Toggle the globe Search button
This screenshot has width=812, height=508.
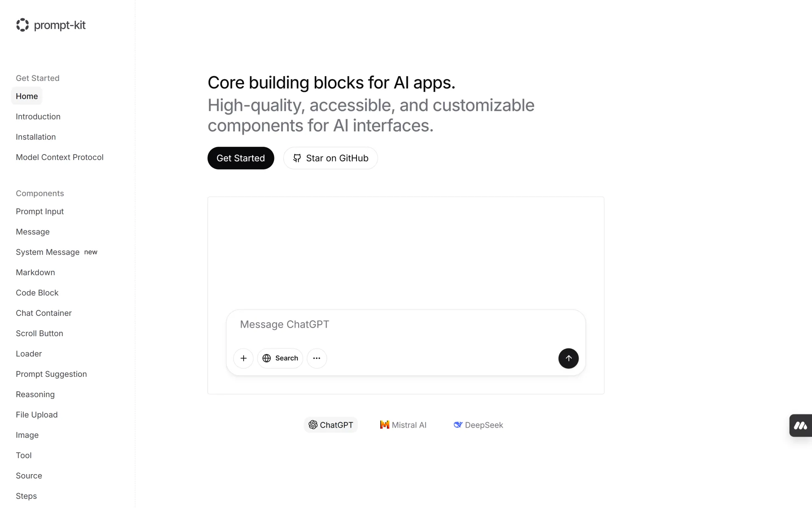pyautogui.click(x=280, y=358)
